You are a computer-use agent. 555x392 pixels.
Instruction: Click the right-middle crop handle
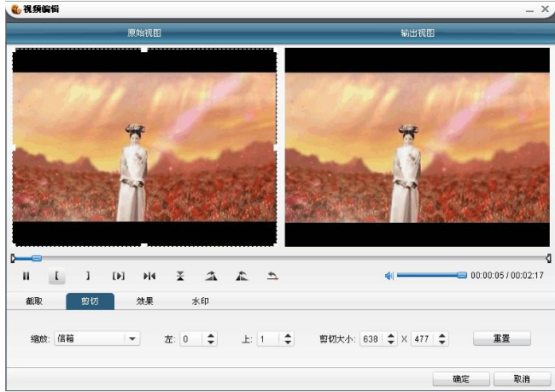[x=276, y=147]
